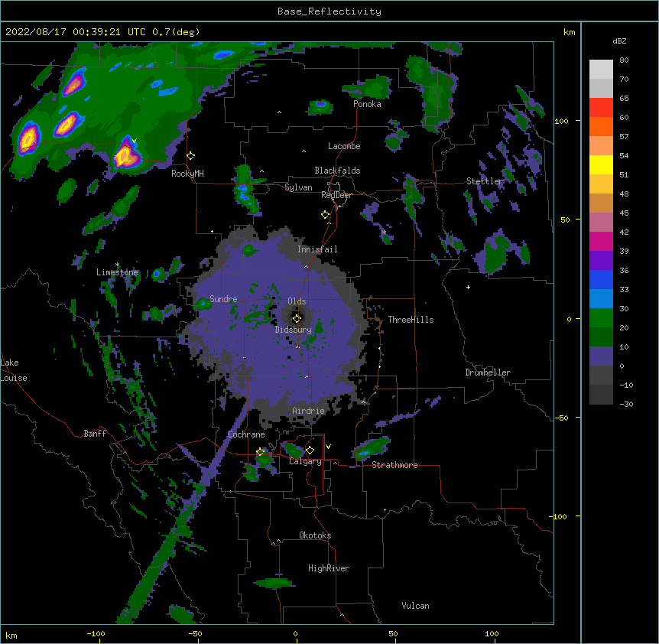Click the Base_Reflectivity title text
The height and width of the screenshot is (644, 659).
(329, 11)
